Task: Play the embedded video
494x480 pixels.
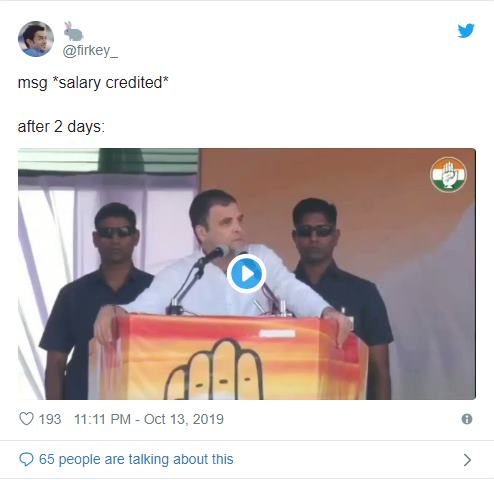Action: 247,274
